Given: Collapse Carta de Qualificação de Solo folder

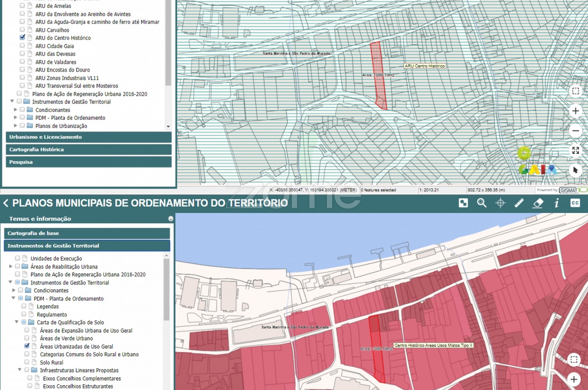Looking at the screenshot, I should coord(17,322).
